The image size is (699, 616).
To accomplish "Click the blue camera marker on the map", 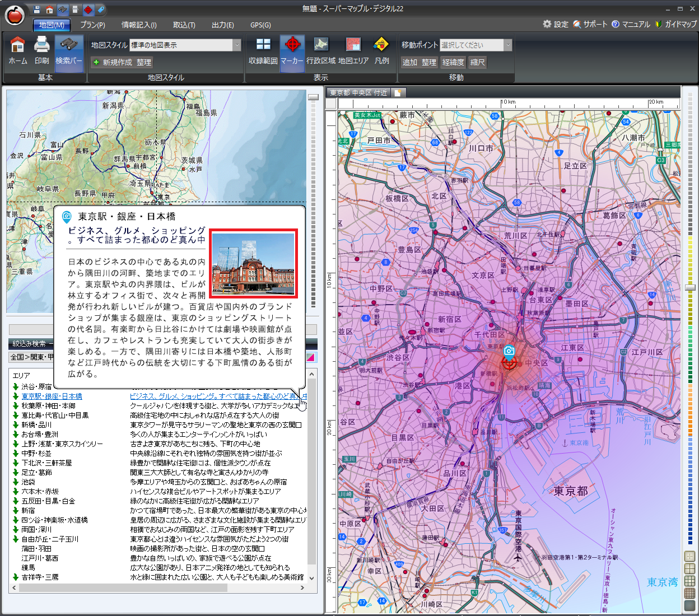I will coord(509,352).
